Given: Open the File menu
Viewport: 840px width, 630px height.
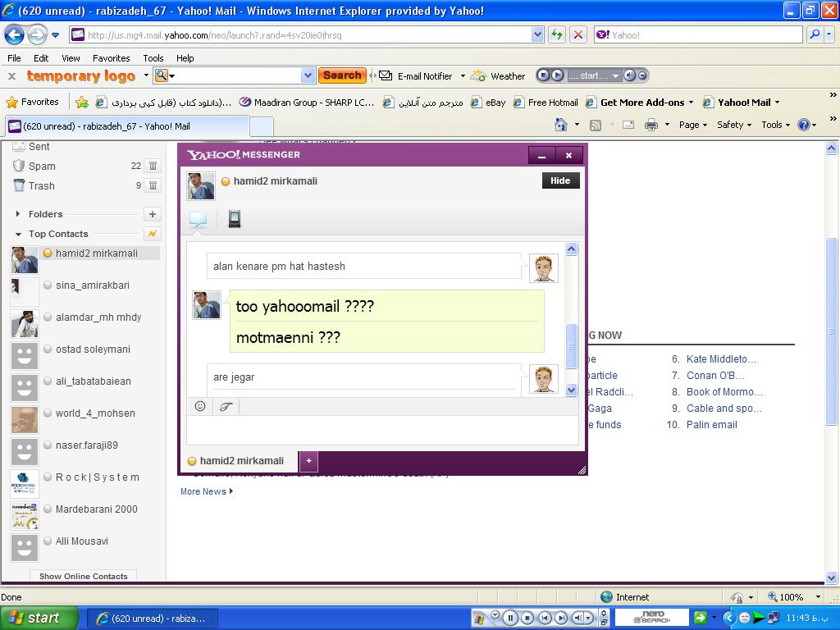Looking at the screenshot, I should pyautogui.click(x=15, y=58).
